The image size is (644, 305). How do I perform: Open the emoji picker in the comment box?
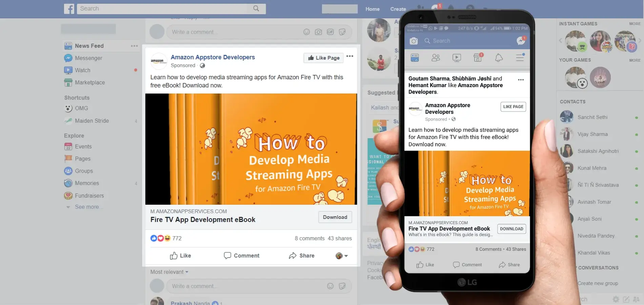[307, 32]
